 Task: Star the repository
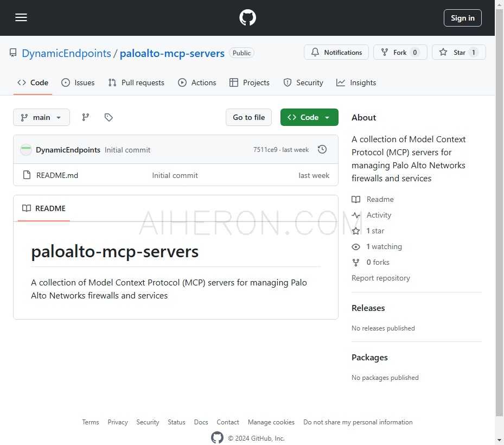pos(458,53)
